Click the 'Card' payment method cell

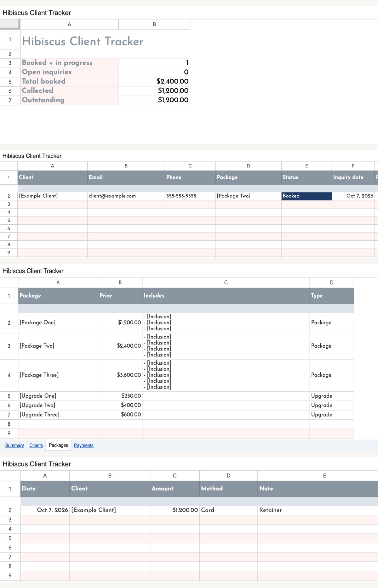click(x=228, y=510)
